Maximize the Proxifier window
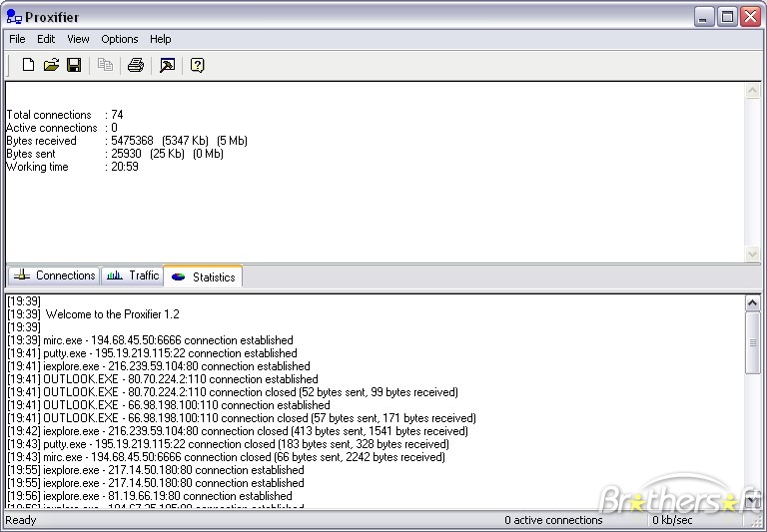This screenshot has width=767, height=532. (x=727, y=18)
